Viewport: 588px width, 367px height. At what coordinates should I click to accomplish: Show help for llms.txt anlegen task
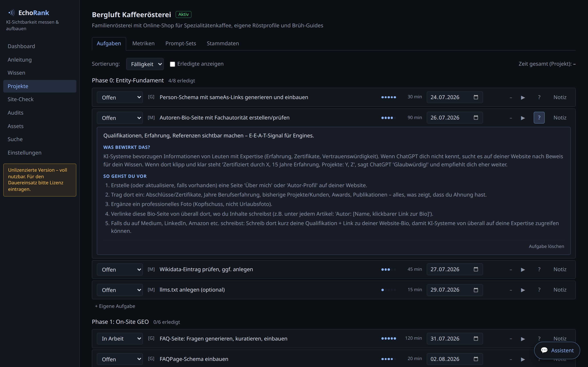click(539, 290)
